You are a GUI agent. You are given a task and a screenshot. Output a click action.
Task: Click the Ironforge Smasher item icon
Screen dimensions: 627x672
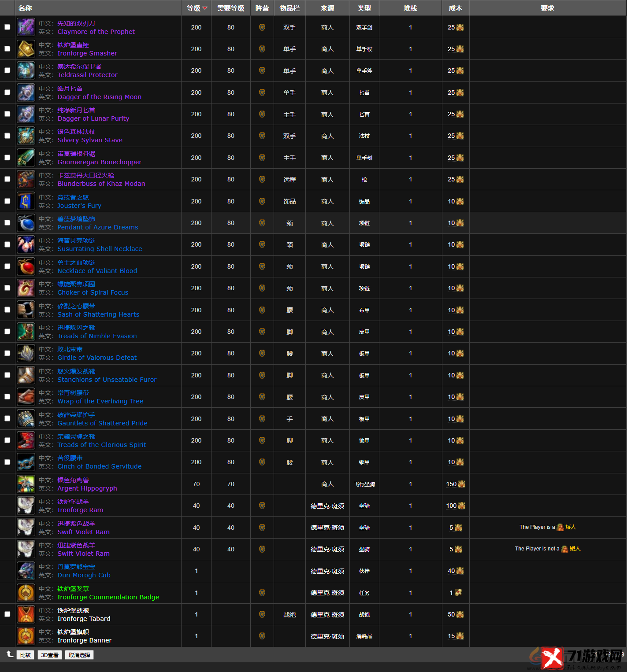(26, 49)
